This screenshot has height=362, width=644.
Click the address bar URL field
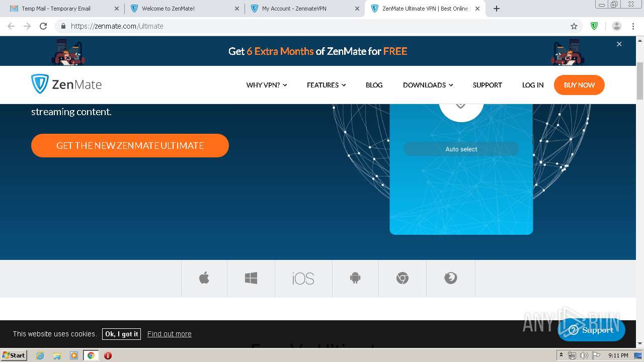pos(317,26)
